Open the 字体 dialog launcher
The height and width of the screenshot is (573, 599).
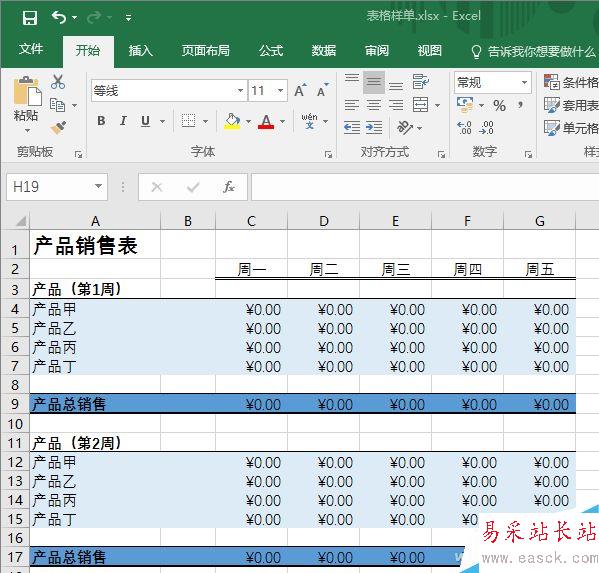click(x=328, y=154)
